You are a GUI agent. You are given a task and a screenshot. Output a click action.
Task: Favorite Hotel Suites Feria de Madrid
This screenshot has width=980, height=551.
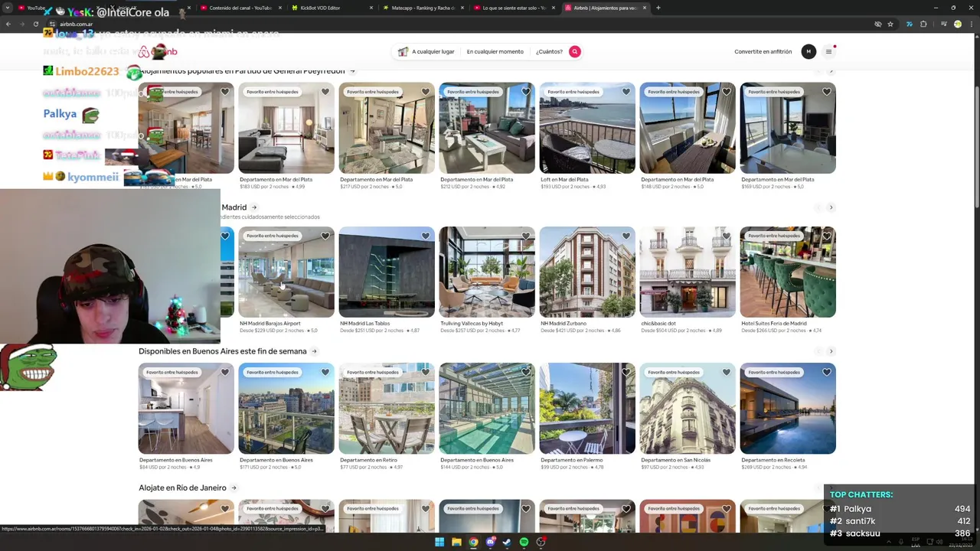pos(827,236)
